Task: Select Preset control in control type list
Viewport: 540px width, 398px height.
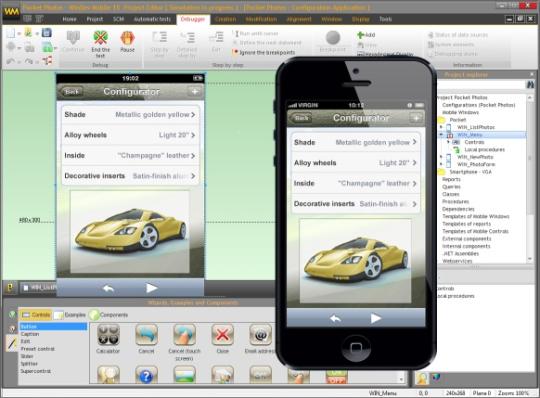Action: click(38, 349)
